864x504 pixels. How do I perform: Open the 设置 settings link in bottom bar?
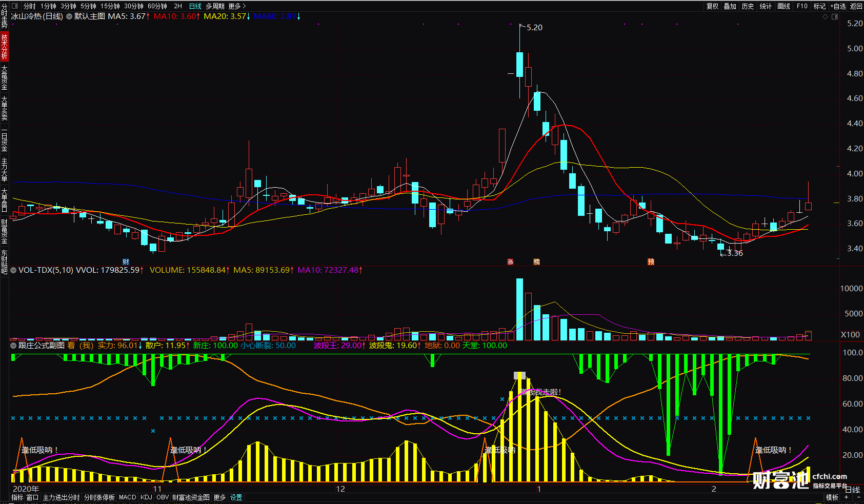(x=236, y=497)
